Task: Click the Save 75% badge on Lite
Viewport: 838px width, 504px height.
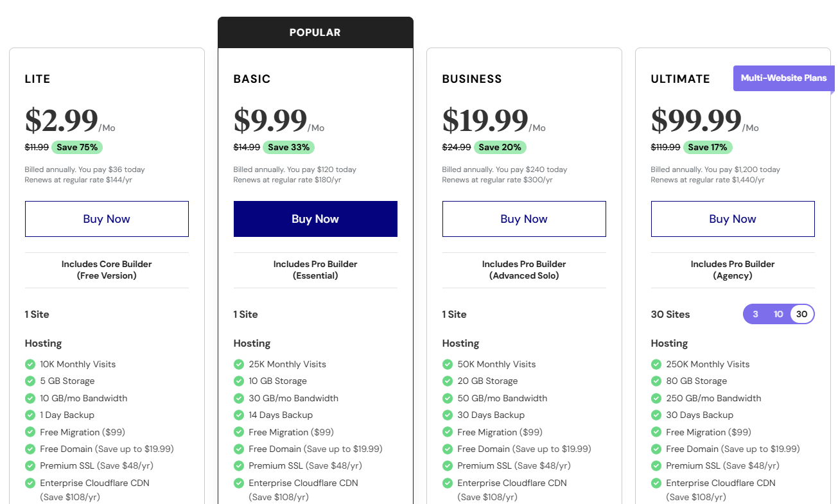Action: 77,147
